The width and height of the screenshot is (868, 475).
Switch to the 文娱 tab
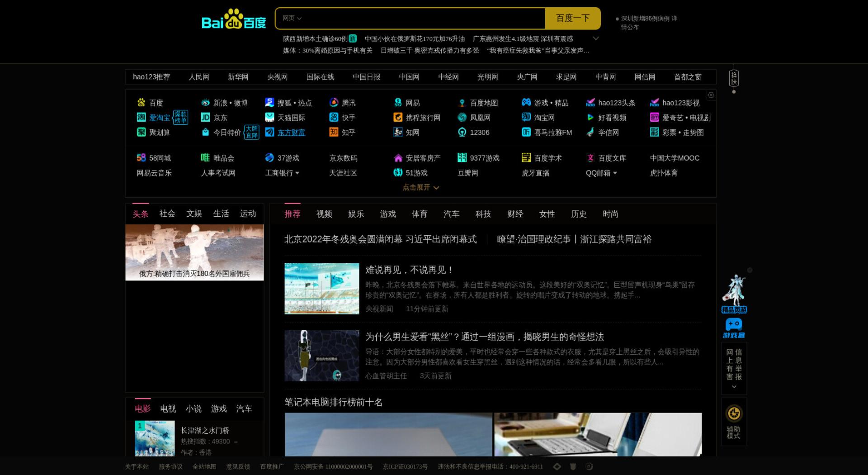pos(194,214)
